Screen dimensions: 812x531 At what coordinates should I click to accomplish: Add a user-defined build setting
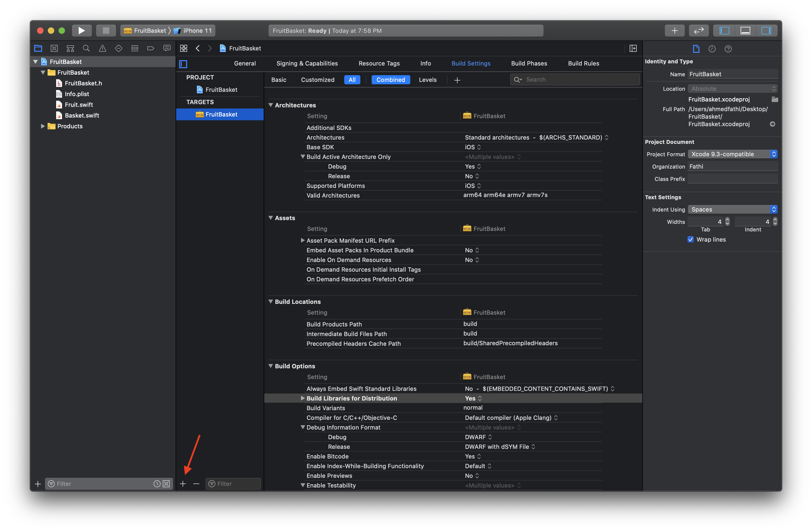[457, 80]
